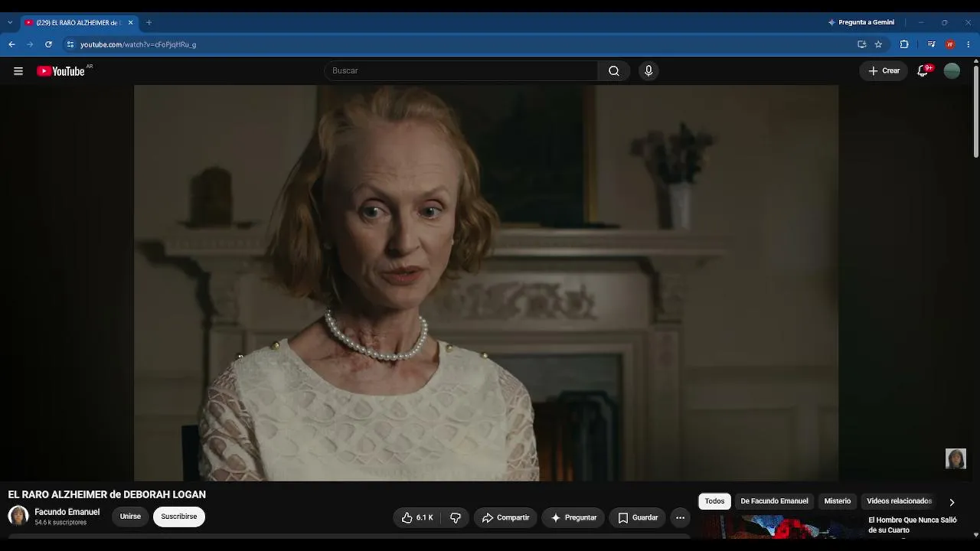Viewport: 980px width, 551px height.
Task: Open the browser extensions menu
Action: pos(904,44)
